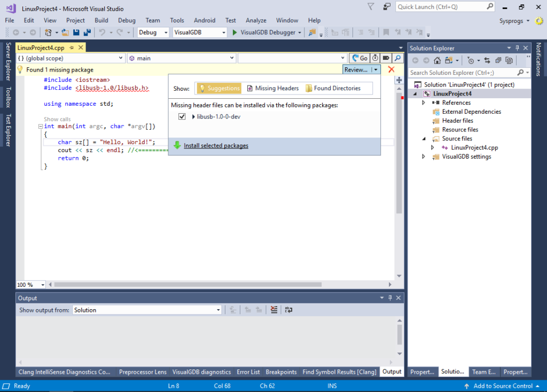The width and height of the screenshot is (547, 392).
Task: Start debugging with the green play icon
Action: point(235,33)
